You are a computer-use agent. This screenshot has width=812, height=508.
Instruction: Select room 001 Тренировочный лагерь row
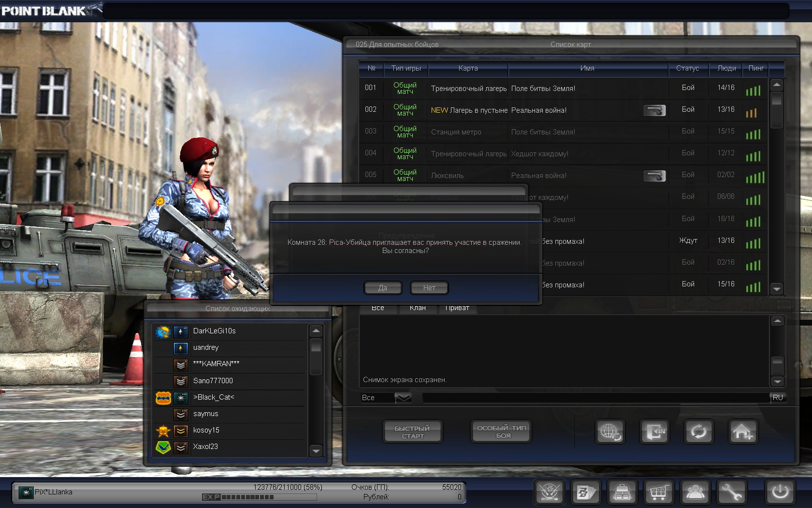click(x=563, y=89)
